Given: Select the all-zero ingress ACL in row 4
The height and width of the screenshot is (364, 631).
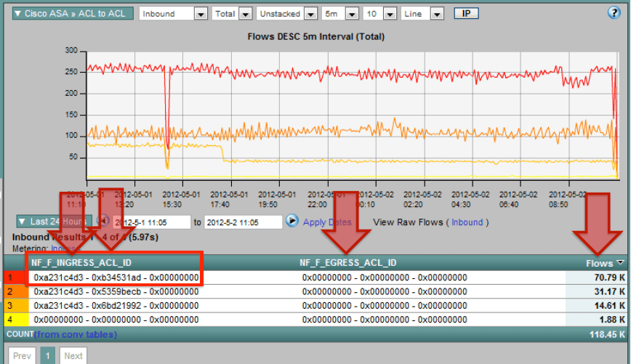Looking at the screenshot, I should point(116,320).
